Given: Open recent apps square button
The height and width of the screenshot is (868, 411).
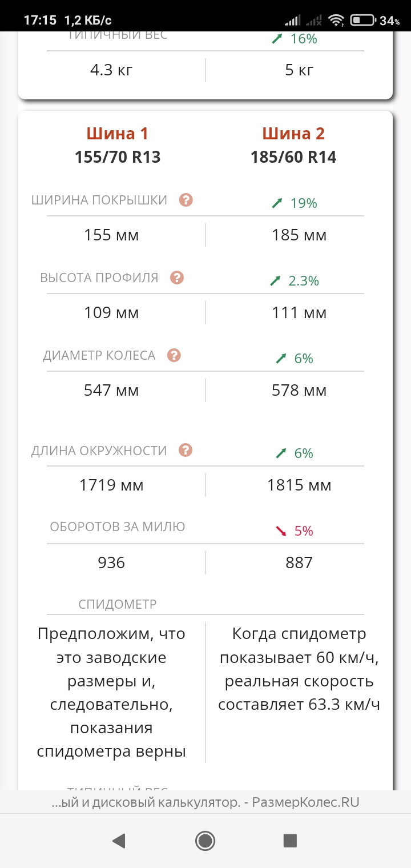Looking at the screenshot, I should 290,840.
